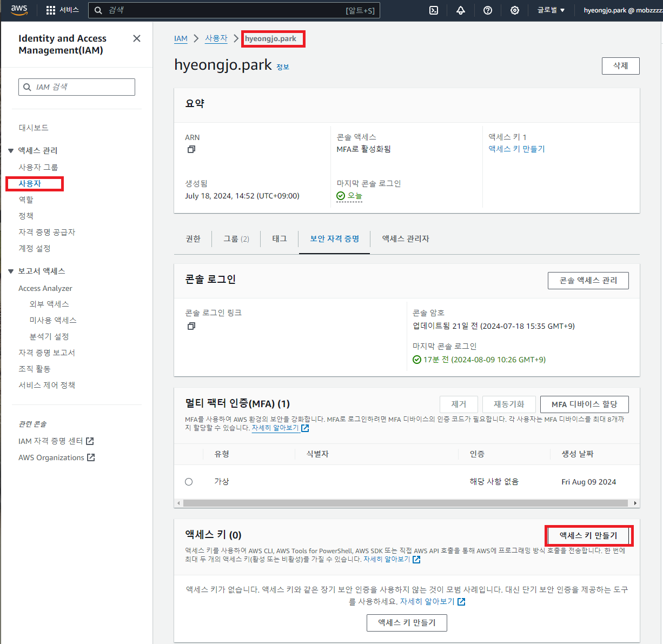The image size is (663, 644).
Task: Click the 생성 날짜 column header
Action: click(x=578, y=454)
